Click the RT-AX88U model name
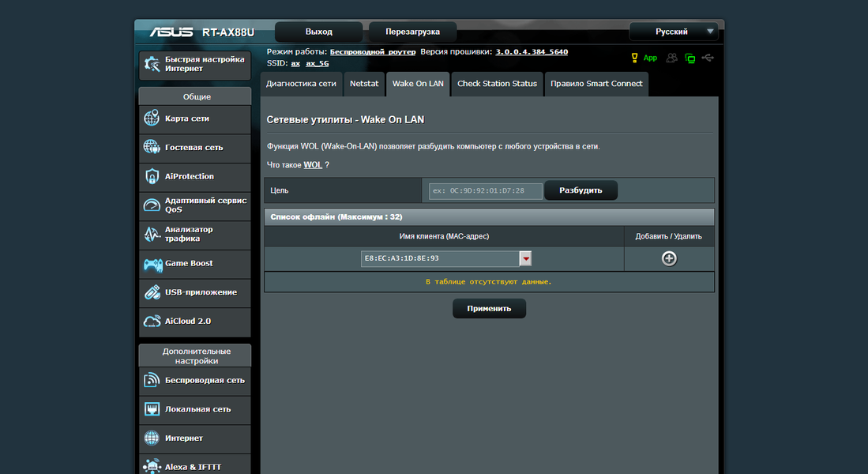The width and height of the screenshot is (868, 474). 228,32
